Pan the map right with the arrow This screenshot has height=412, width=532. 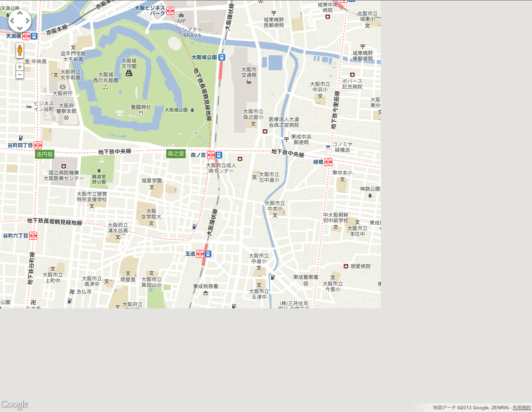click(28, 21)
